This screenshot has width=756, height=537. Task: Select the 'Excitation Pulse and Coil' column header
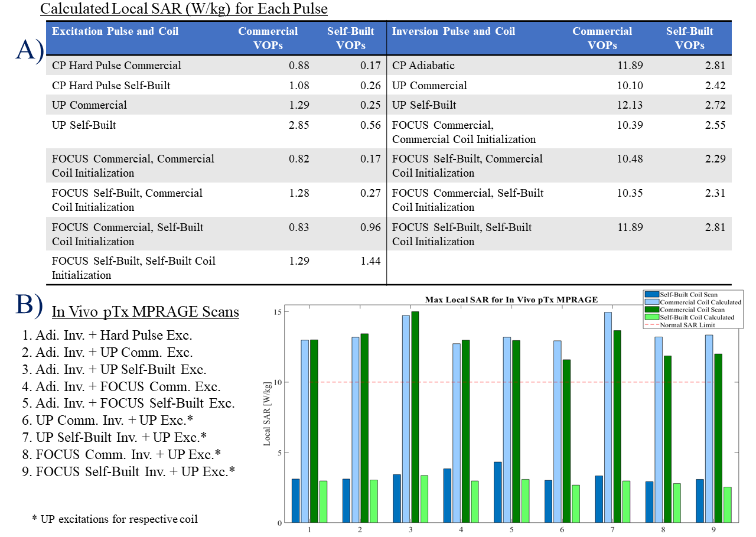pyautogui.click(x=115, y=32)
